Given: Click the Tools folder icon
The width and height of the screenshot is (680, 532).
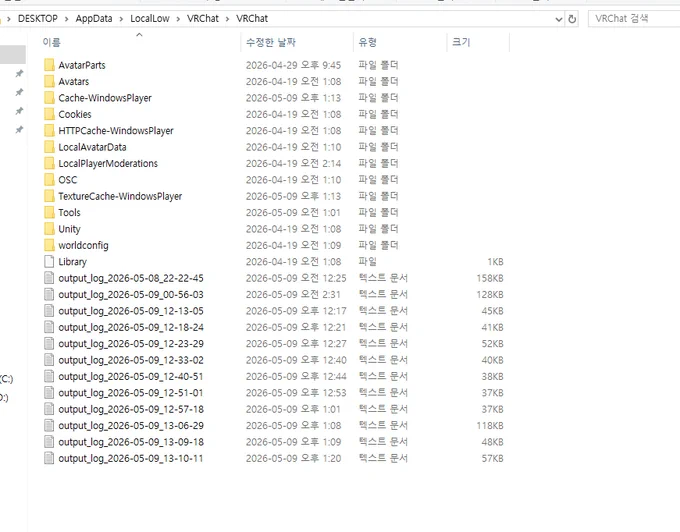Looking at the screenshot, I should pyautogui.click(x=49, y=212).
